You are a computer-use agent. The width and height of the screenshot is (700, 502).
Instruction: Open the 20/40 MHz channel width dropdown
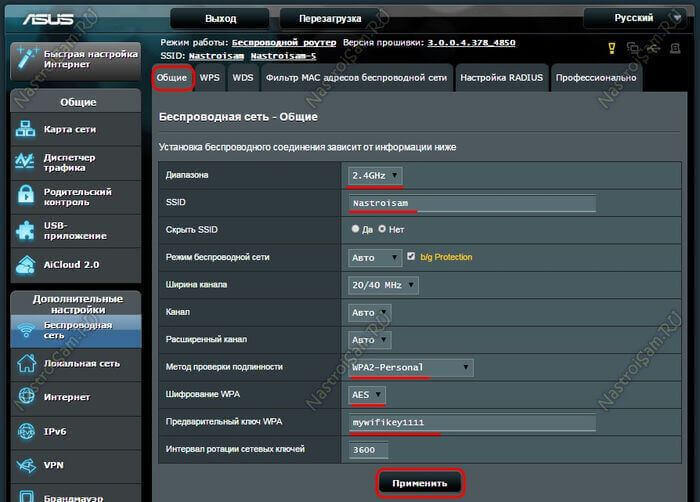pyautogui.click(x=384, y=285)
